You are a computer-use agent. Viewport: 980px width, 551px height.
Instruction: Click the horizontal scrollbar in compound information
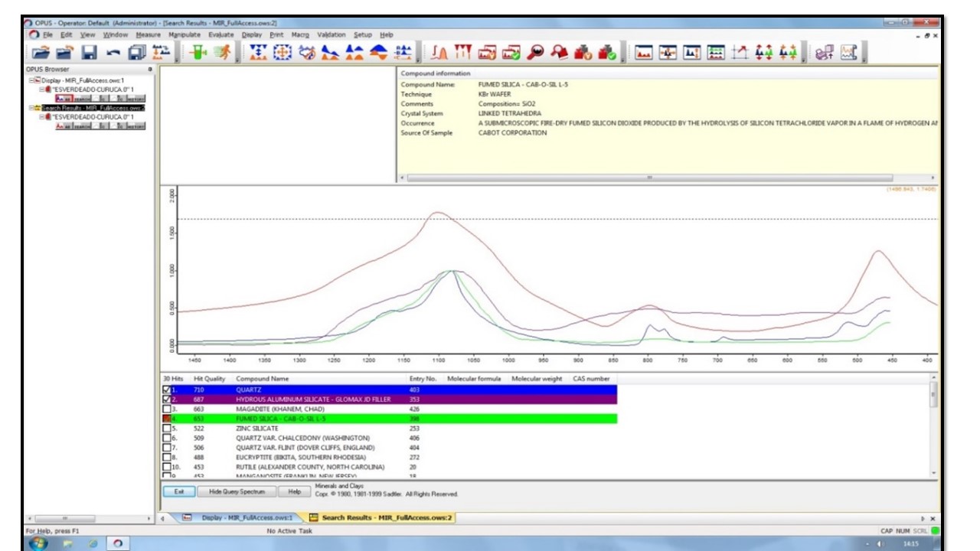point(649,178)
